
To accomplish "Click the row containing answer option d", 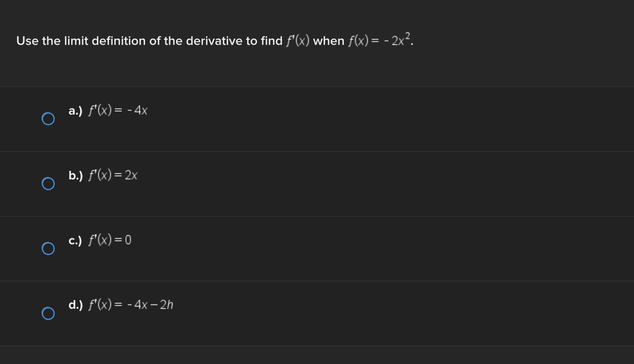I will [317, 313].
